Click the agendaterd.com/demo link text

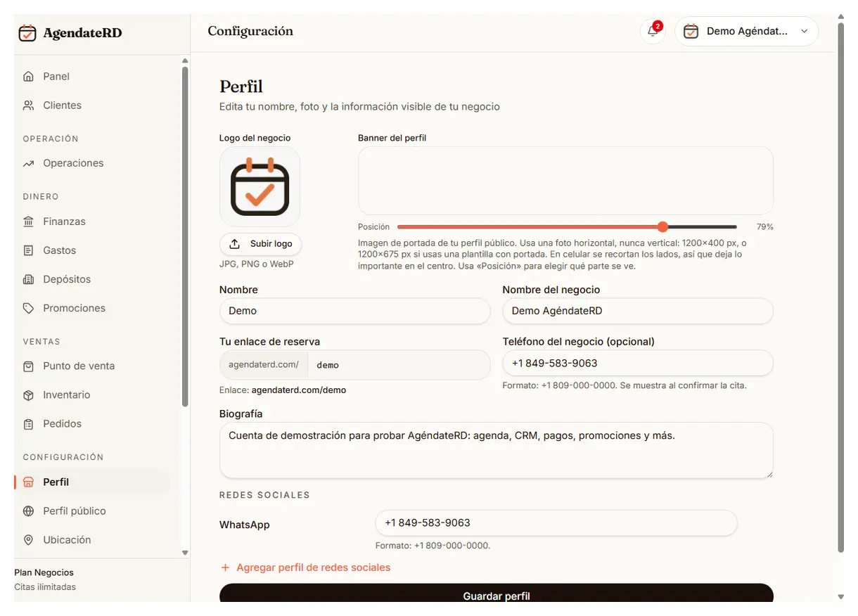[x=299, y=390]
